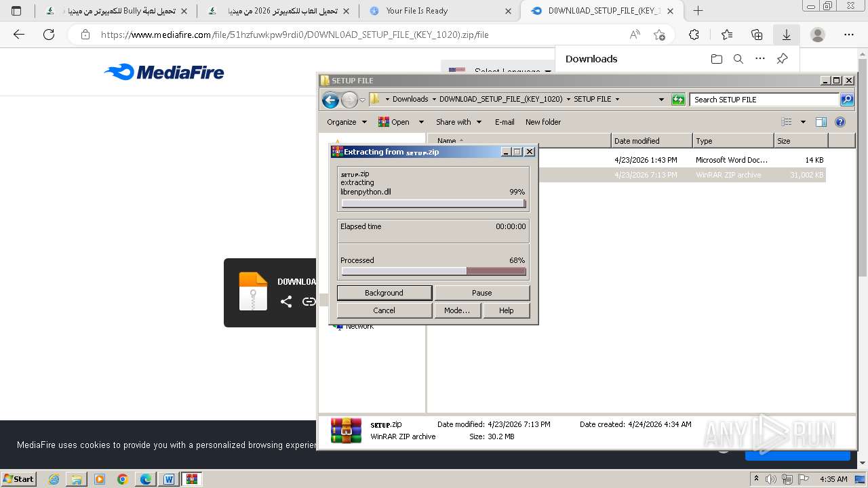The width and height of the screenshot is (868, 488).
Task: Click the D0WNL0AD_SETUP_FILE_(KEY_1020) breadcrumb
Action: 500,99
